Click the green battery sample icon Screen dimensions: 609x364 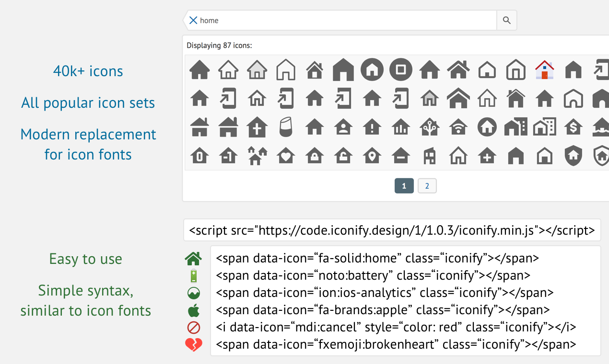[x=193, y=276]
